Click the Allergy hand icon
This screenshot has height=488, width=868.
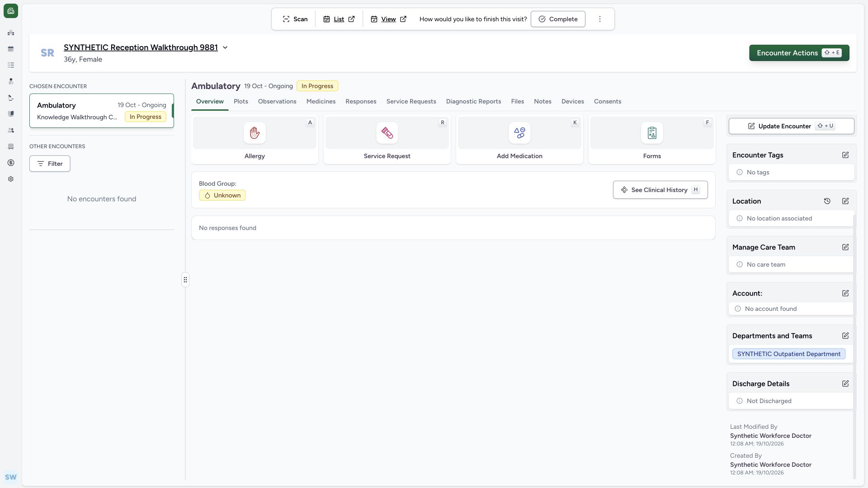point(255,133)
